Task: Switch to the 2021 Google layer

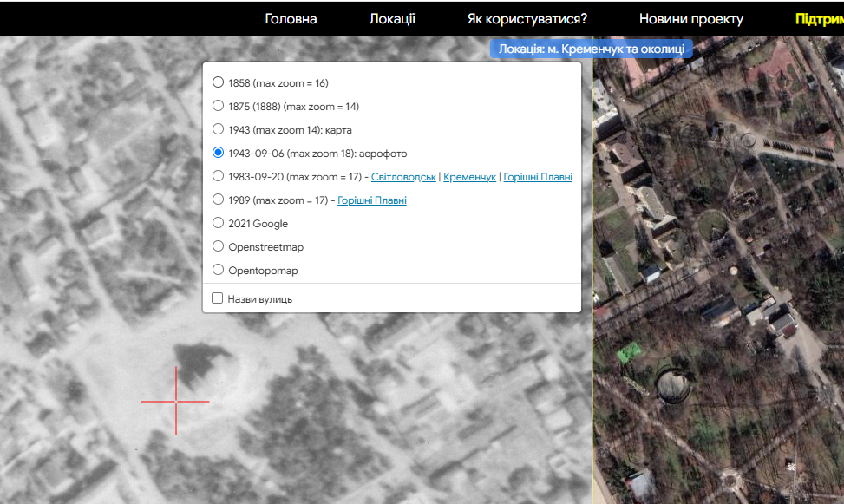Action: coord(219,224)
